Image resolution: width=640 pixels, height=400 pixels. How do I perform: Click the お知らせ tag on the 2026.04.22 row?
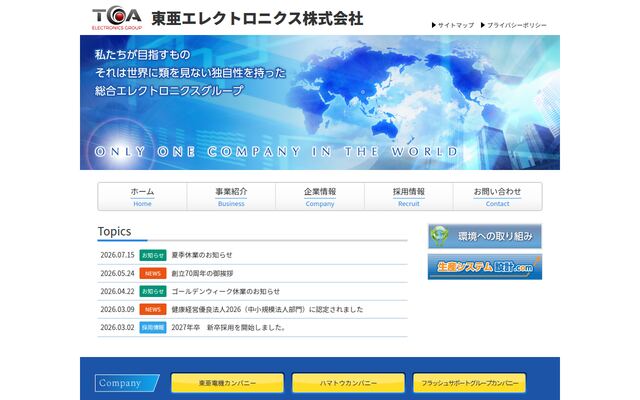pos(153,291)
